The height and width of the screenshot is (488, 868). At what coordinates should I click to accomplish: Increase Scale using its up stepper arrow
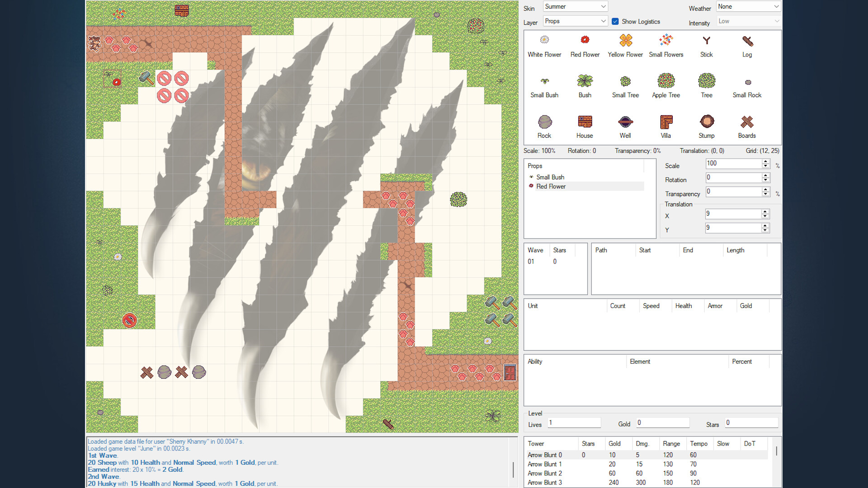click(x=765, y=161)
